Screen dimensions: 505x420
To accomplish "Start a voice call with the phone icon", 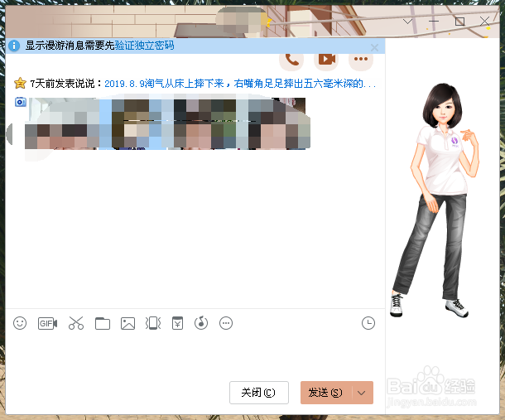I will (291, 60).
